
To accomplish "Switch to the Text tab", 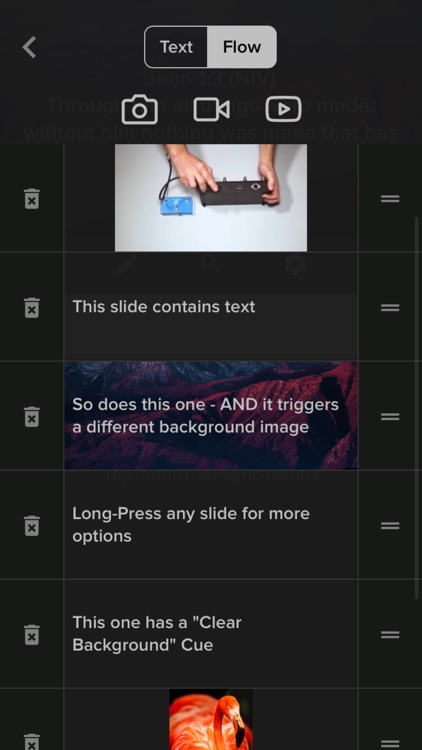I will pyautogui.click(x=176, y=47).
